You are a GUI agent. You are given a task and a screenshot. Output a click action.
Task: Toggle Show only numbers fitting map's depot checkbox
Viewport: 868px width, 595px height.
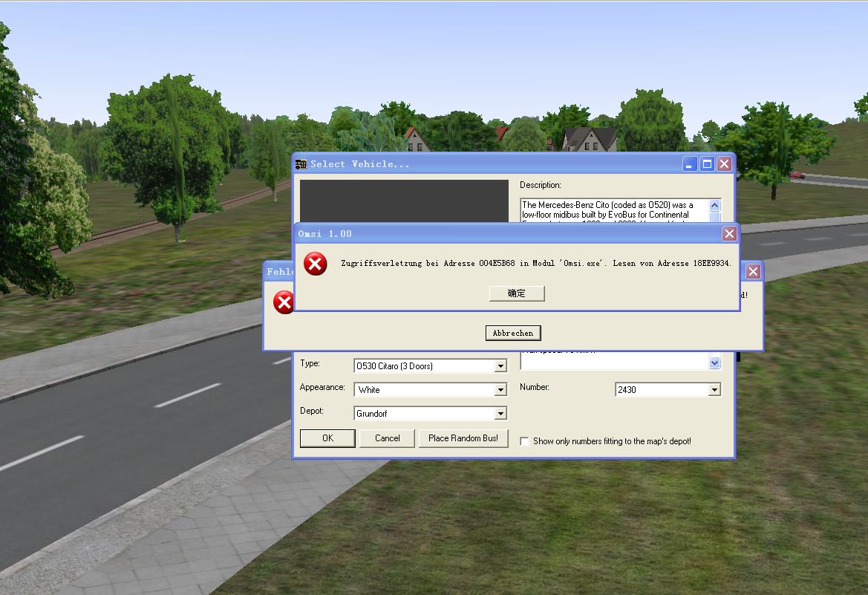(524, 441)
